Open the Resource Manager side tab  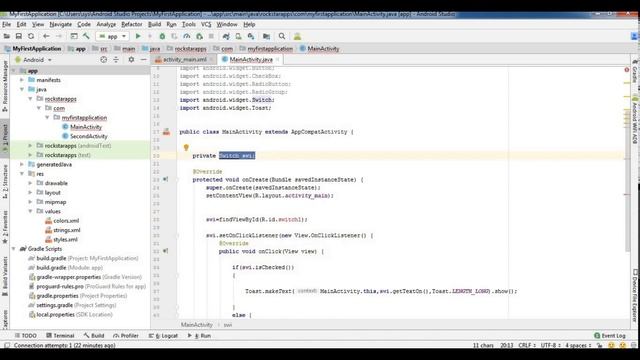pos(5,86)
